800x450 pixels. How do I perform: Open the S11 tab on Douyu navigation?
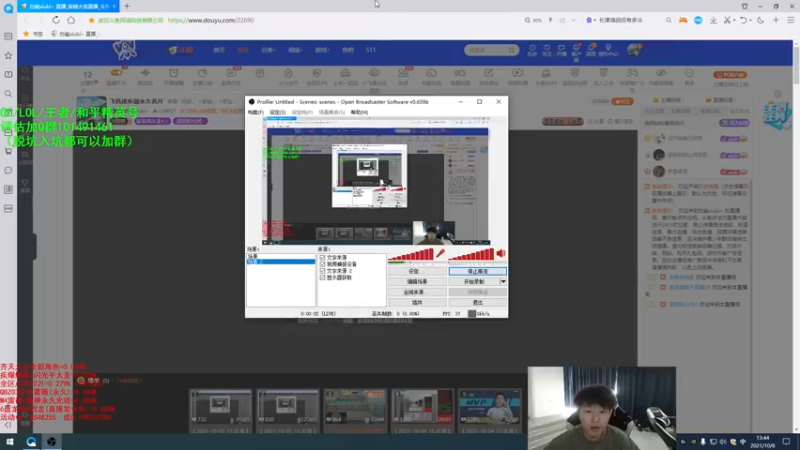pyautogui.click(x=370, y=50)
